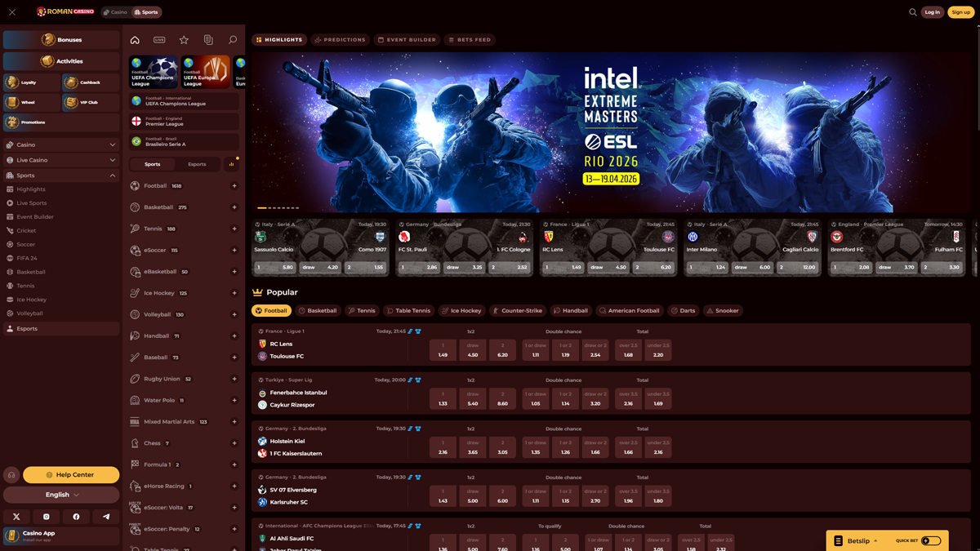Switch to Sports mode toggle
980x551 pixels.
(x=147, y=12)
